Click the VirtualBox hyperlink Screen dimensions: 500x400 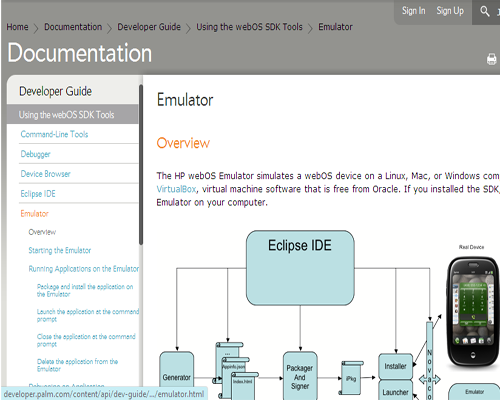point(176,189)
